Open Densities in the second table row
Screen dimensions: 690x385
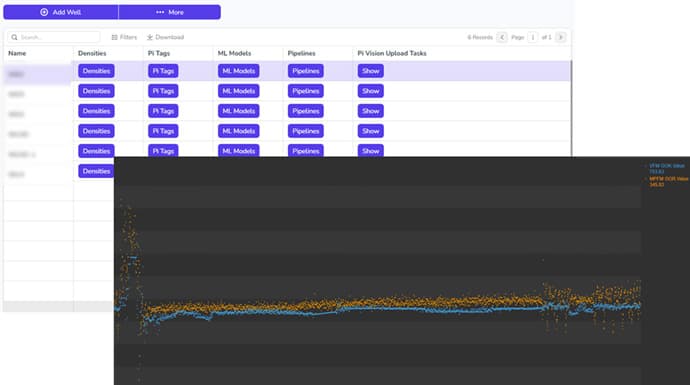pos(96,91)
